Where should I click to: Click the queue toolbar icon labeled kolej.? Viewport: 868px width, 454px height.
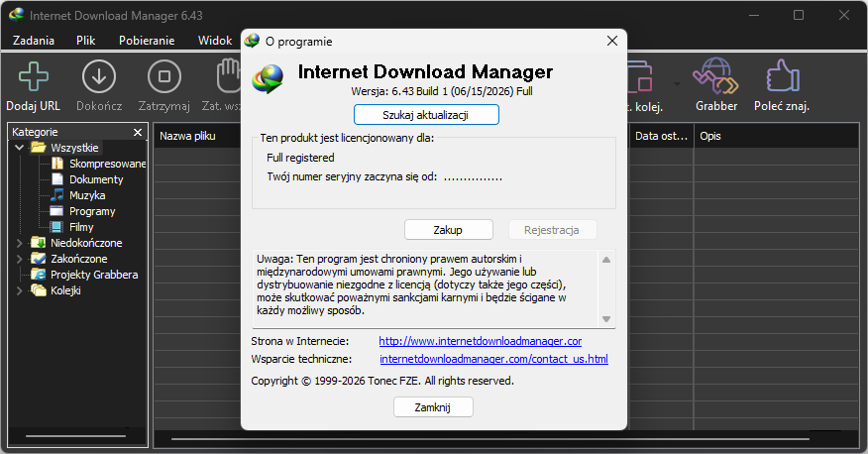coord(640,76)
